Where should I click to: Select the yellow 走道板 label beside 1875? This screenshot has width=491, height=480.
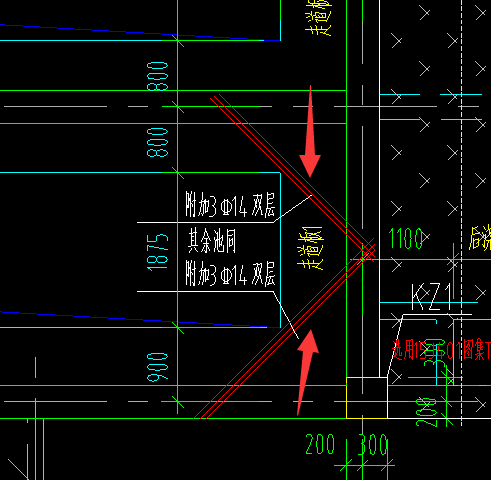[x=310, y=248]
